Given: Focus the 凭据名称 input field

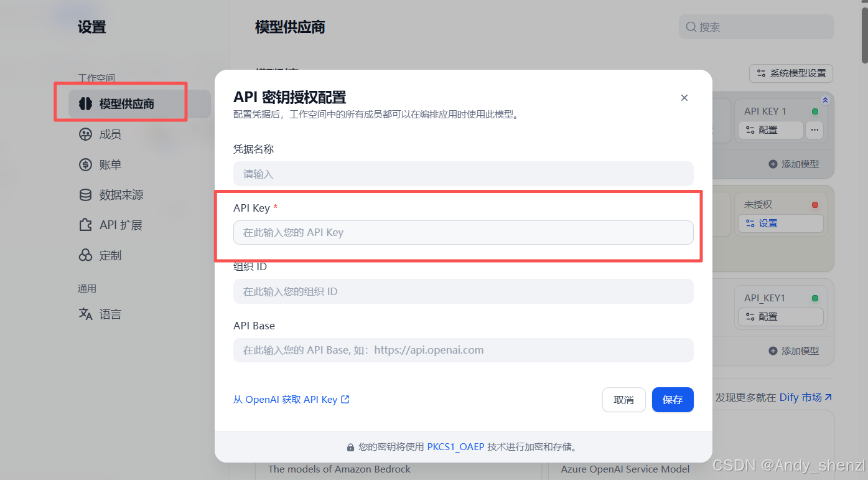Looking at the screenshot, I should point(464,174).
